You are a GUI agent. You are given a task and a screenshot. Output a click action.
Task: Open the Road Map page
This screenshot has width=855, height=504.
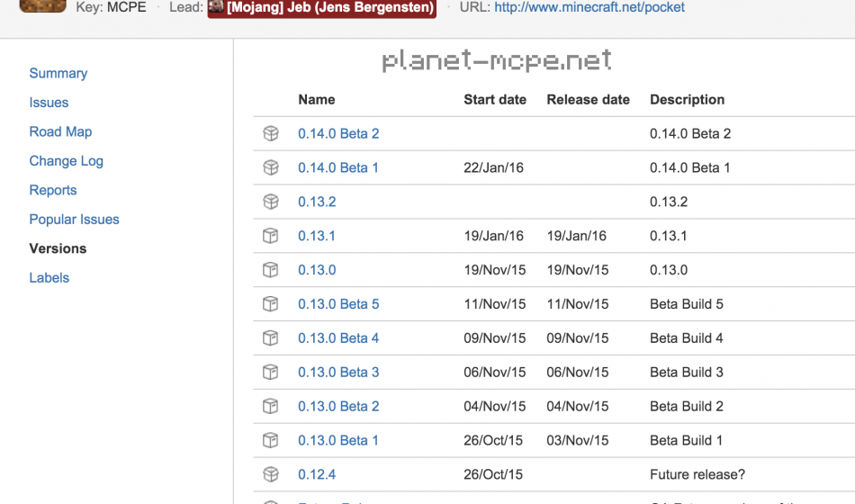coord(60,131)
